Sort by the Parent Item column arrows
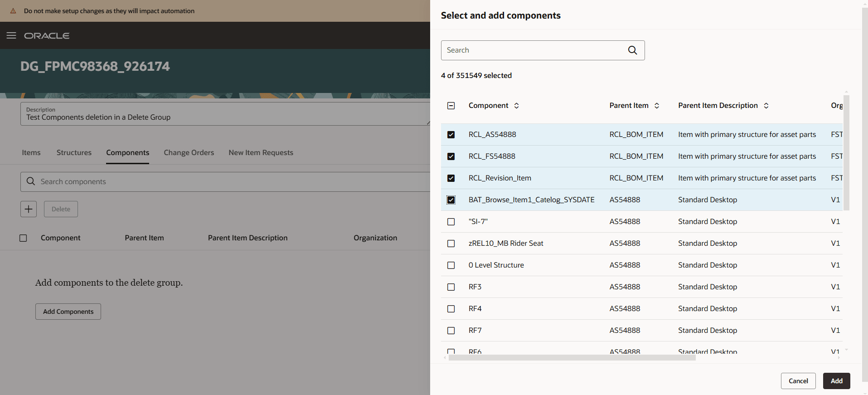The height and width of the screenshot is (395, 868). [656, 106]
